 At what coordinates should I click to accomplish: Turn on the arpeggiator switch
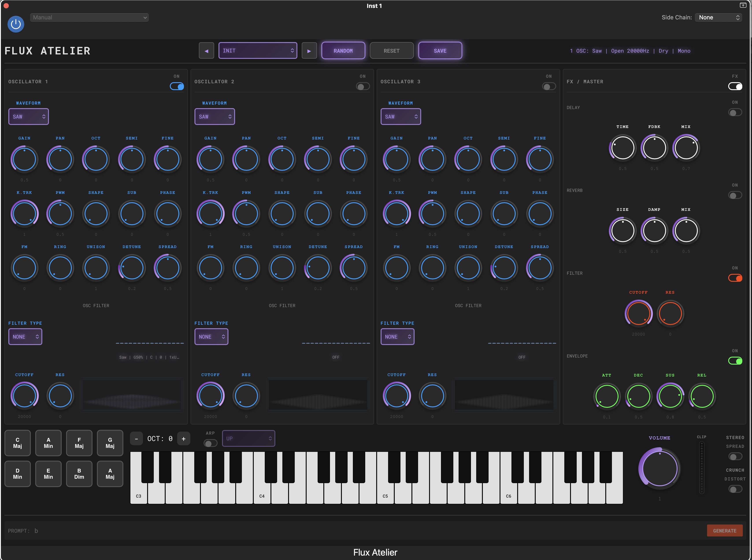210,443
